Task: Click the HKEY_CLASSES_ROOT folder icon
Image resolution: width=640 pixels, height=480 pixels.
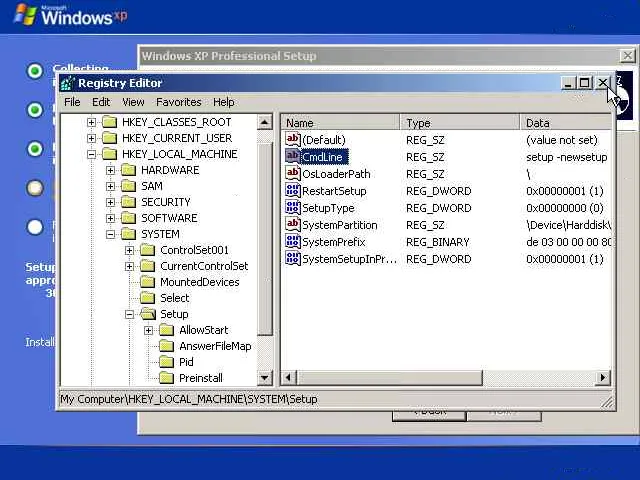Action: 109,122
